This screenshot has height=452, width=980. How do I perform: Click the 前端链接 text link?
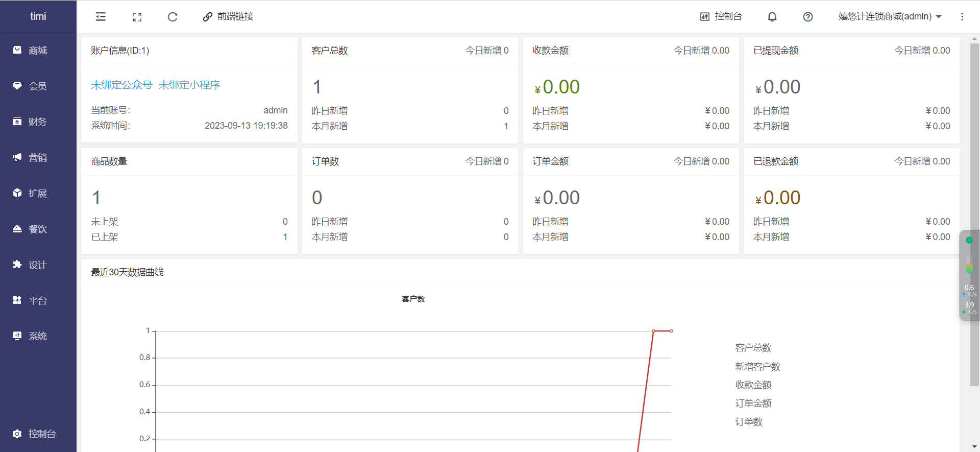tap(235, 17)
